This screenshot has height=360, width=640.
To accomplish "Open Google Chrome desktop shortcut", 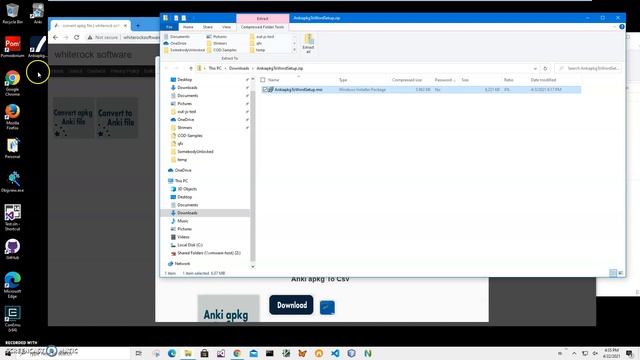I will pos(12,83).
